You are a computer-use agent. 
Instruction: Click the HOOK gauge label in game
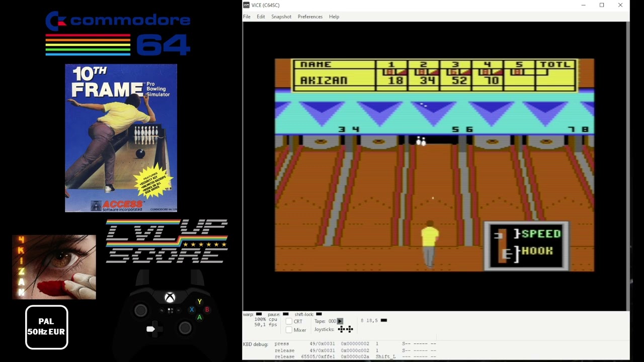click(x=537, y=250)
